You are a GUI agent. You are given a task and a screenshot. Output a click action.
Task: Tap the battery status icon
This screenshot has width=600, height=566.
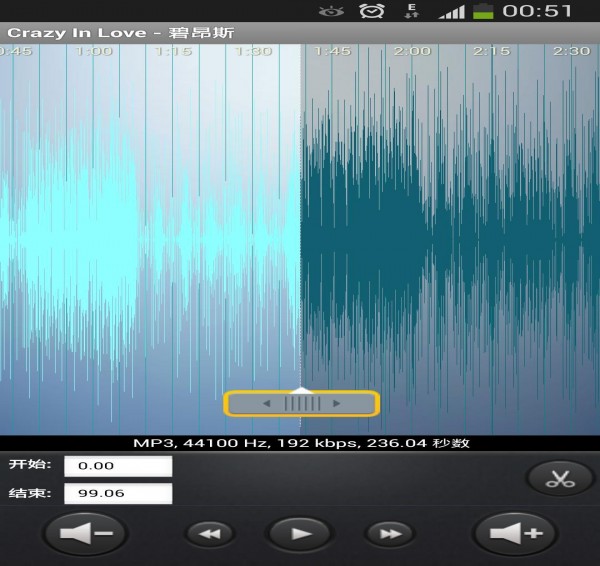point(483,11)
